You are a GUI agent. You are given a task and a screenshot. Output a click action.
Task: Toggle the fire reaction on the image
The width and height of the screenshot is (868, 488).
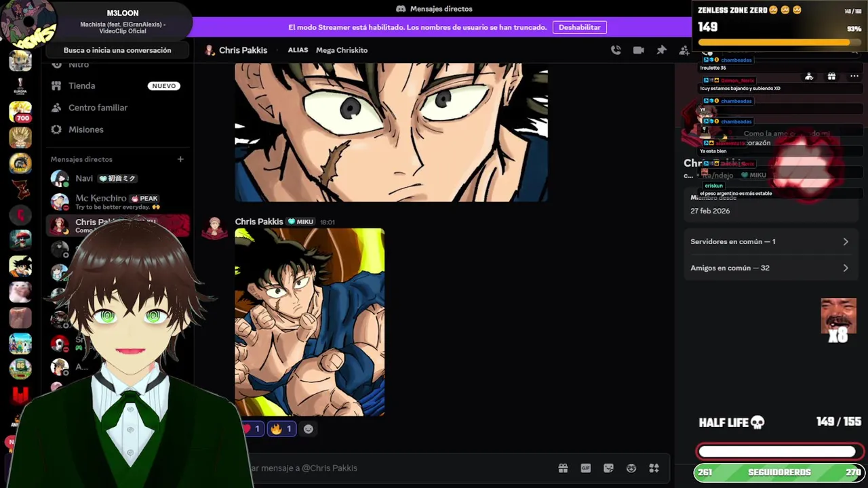[x=281, y=428]
